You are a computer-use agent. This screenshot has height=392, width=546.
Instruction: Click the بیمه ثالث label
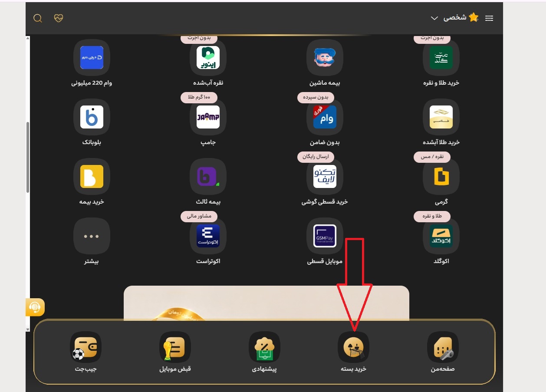(x=208, y=202)
